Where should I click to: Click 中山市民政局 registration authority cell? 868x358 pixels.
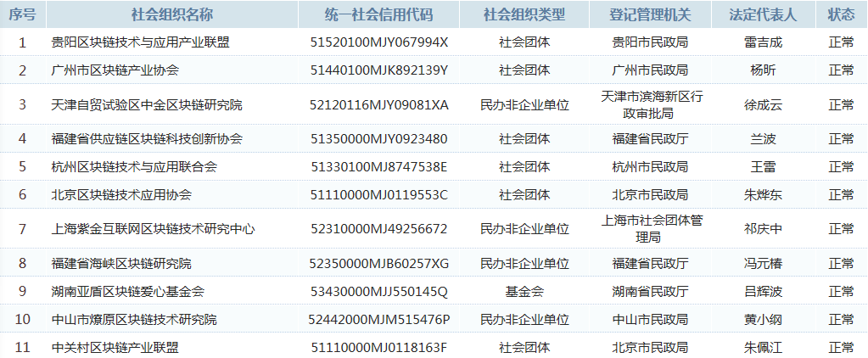pyautogui.click(x=650, y=319)
